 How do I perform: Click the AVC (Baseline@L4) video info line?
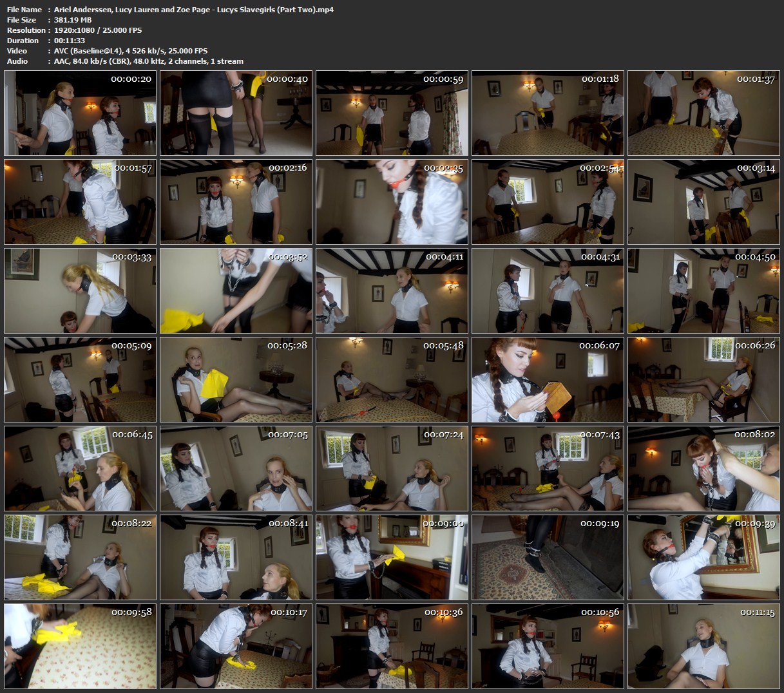tap(131, 51)
